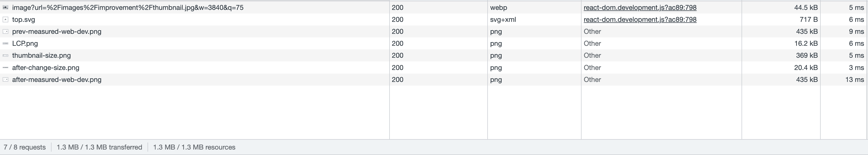Image resolution: width=868 pixels, height=155 pixels.
Task: Click the LCP.png file icon
Action: pos(5,43)
